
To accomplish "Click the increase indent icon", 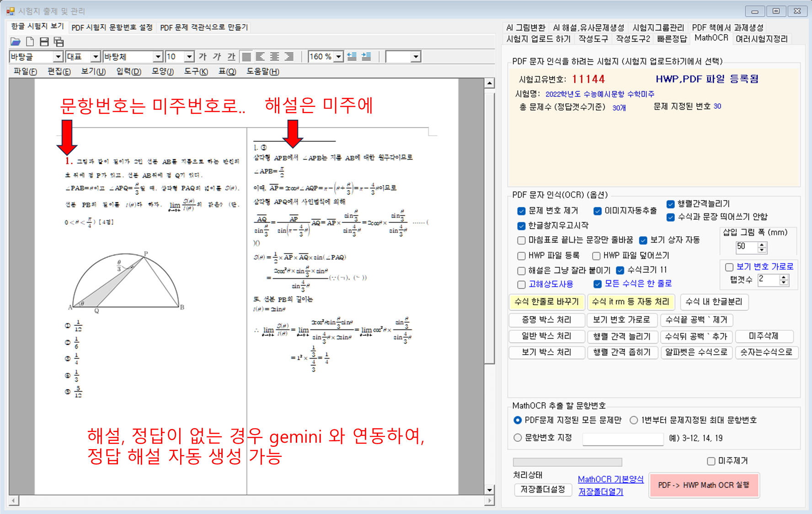I will click(366, 56).
